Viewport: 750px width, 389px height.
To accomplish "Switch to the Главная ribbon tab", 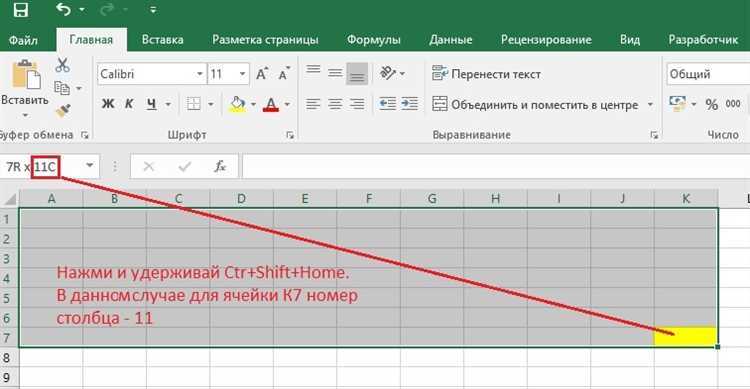I will pyautogui.click(x=91, y=40).
